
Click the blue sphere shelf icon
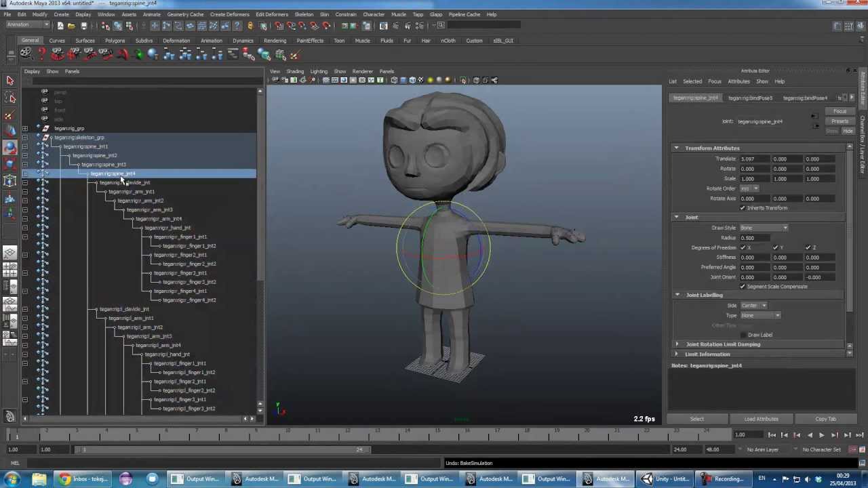(153, 54)
